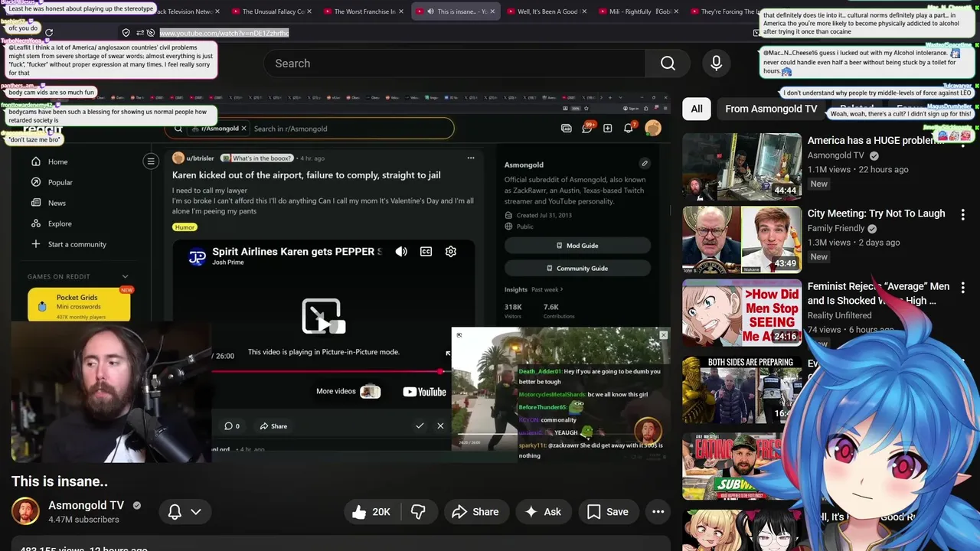This screenshot has height=551, width=980.
Task: Toggle closed captions in embedded player
Action: [426, 251]
